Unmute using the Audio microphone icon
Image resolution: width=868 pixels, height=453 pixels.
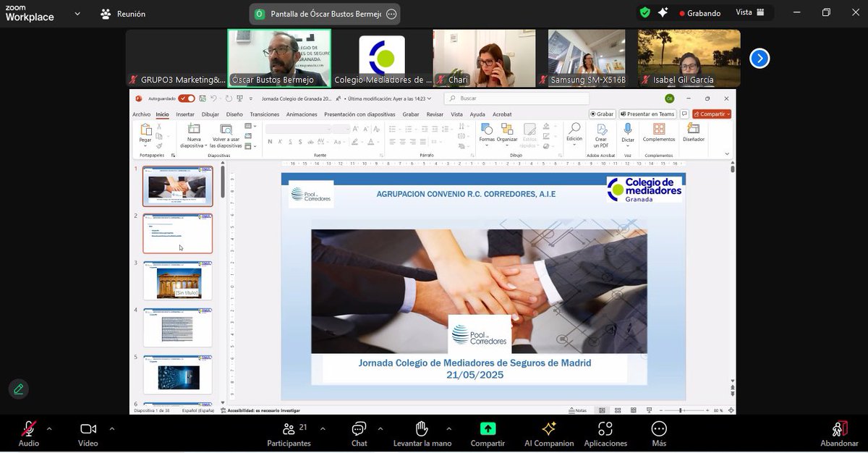29,428
